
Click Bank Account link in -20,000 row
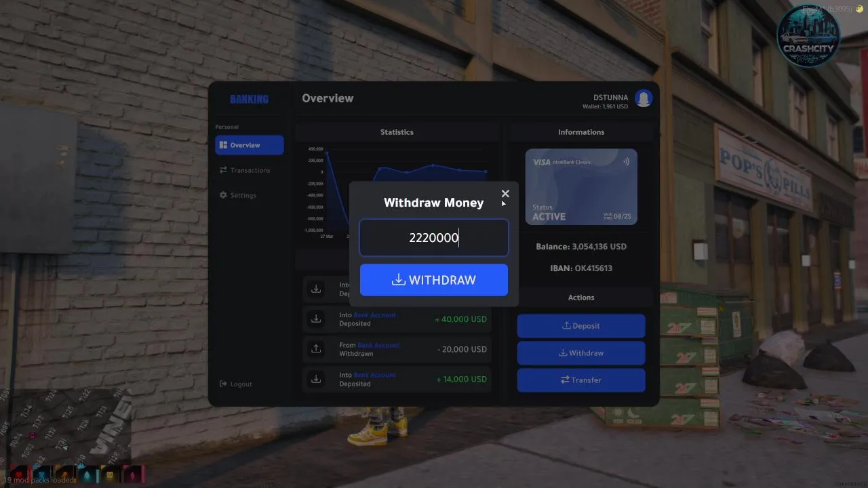point(379,345)
